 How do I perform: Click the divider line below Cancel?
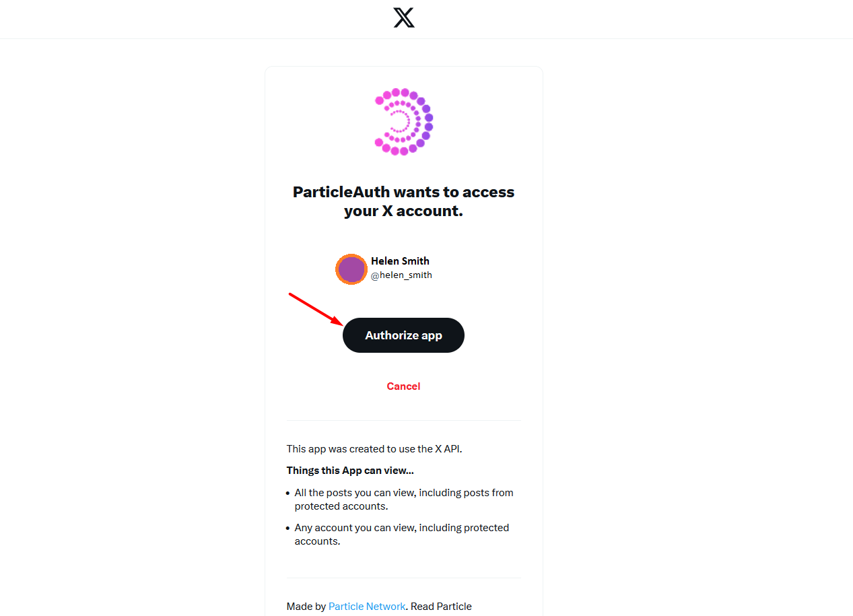(403, 421)
